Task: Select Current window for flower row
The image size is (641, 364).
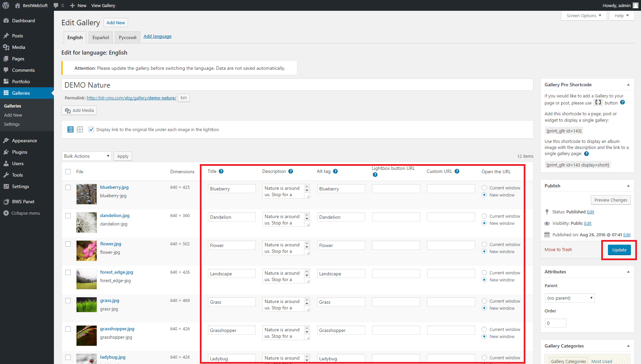Action: coord(484,244)
